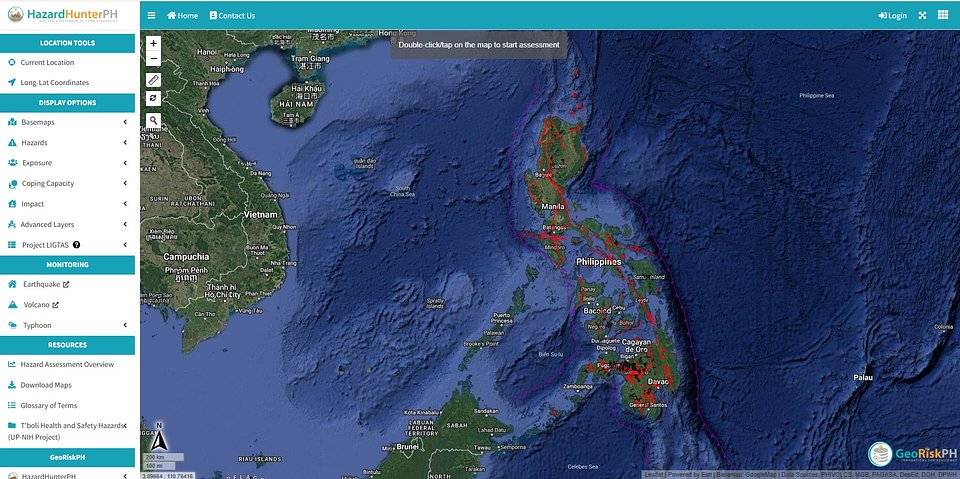Click the Login link

[892, 16]
